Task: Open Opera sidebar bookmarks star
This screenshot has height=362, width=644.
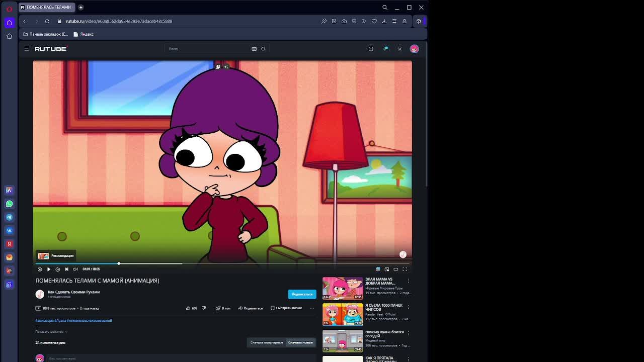Action: pyautogui.click(x=9, y=36)
